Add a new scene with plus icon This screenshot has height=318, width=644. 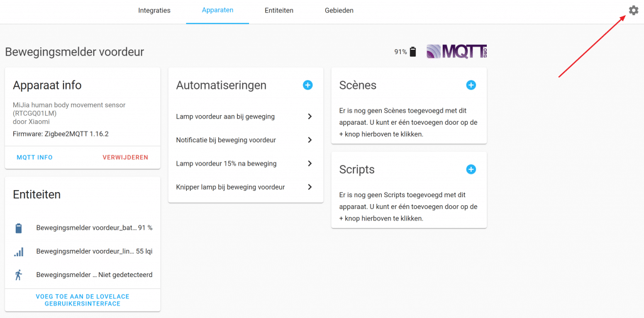point(471,85)
